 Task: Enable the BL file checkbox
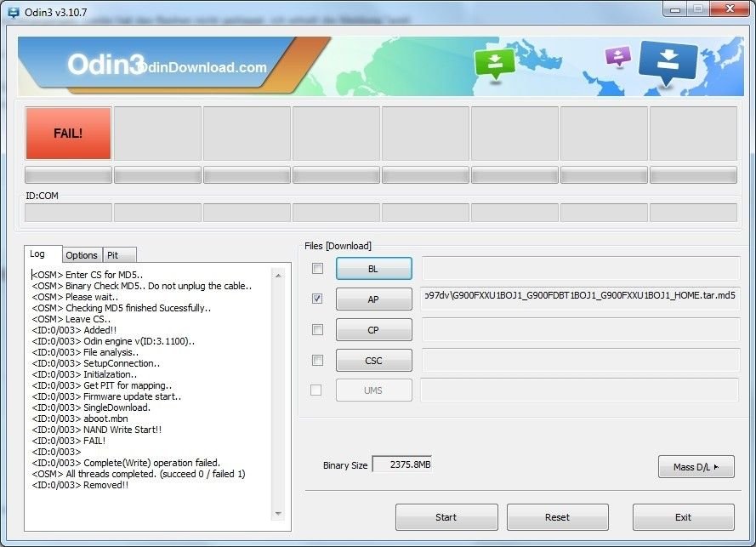317,269
